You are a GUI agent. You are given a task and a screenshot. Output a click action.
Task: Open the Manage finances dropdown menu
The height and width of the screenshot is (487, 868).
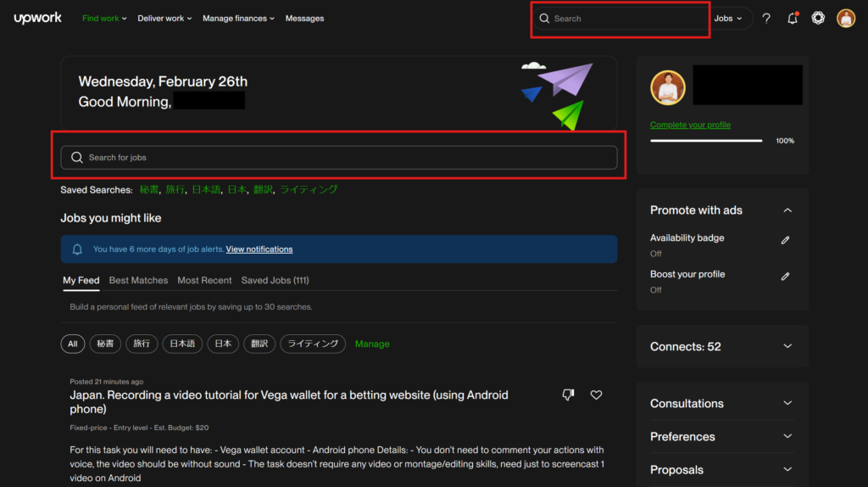point(238,19)
